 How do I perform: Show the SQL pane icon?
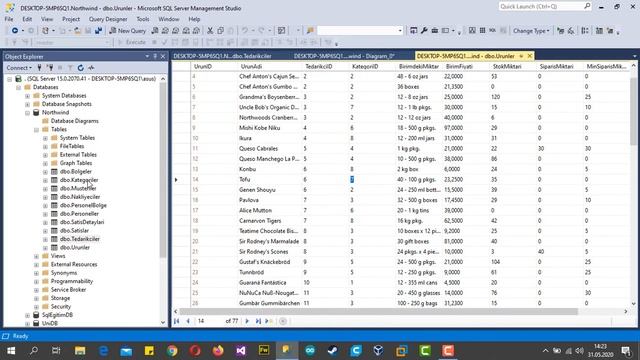click(x=492, y=31)
